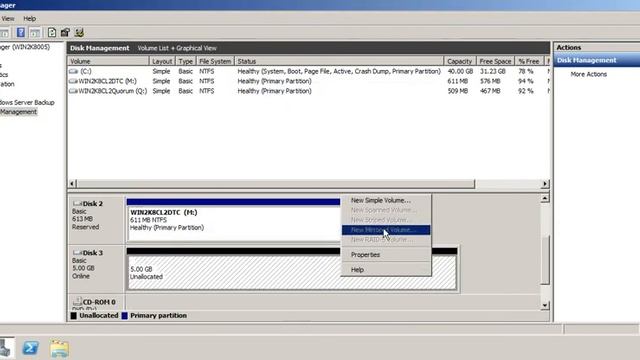Choose New Mirrored Volume in context menu

coord(386,230)
